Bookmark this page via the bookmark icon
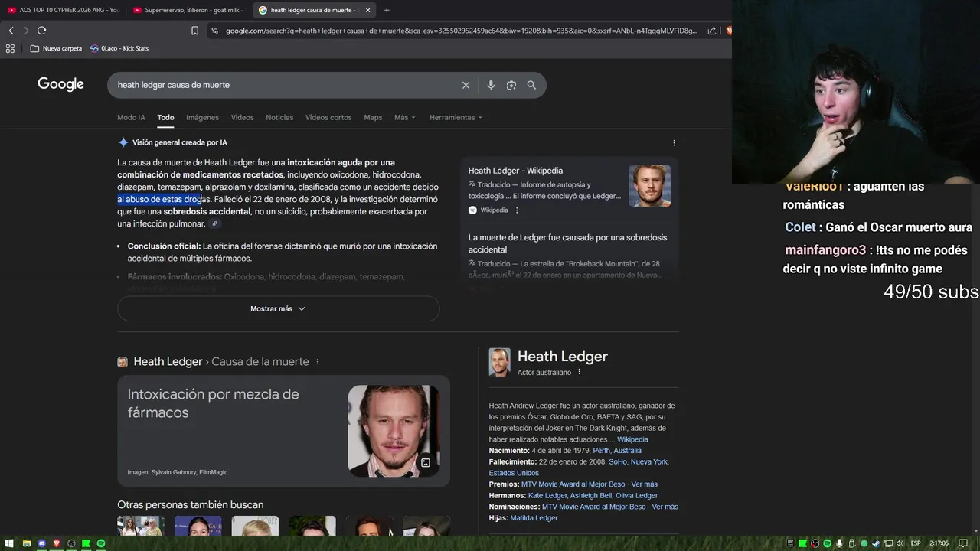Image resolution: width=980 pixels, height=551 pixels. [194, 31]
